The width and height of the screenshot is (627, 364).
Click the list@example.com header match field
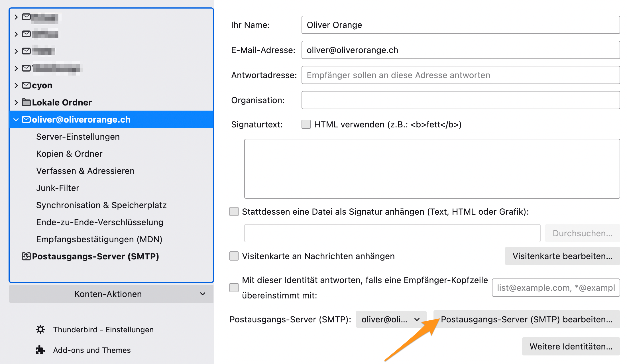pyautogui.click(x=556, y=288)
